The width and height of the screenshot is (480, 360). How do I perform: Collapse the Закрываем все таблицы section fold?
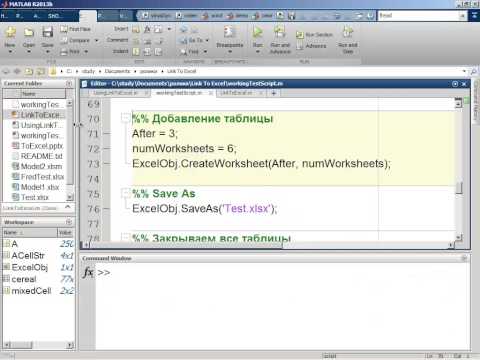(x=125, y=237)
